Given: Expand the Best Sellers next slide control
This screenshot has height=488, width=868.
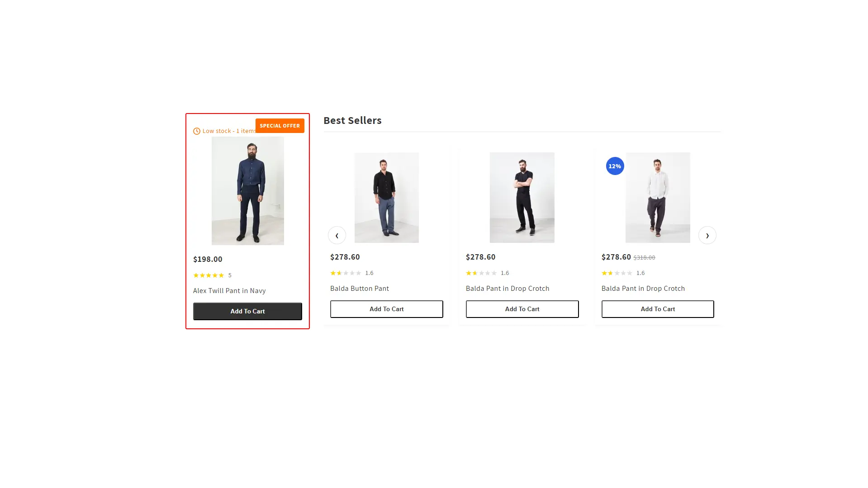Looking at the screenshot, I should coord(707,235).
